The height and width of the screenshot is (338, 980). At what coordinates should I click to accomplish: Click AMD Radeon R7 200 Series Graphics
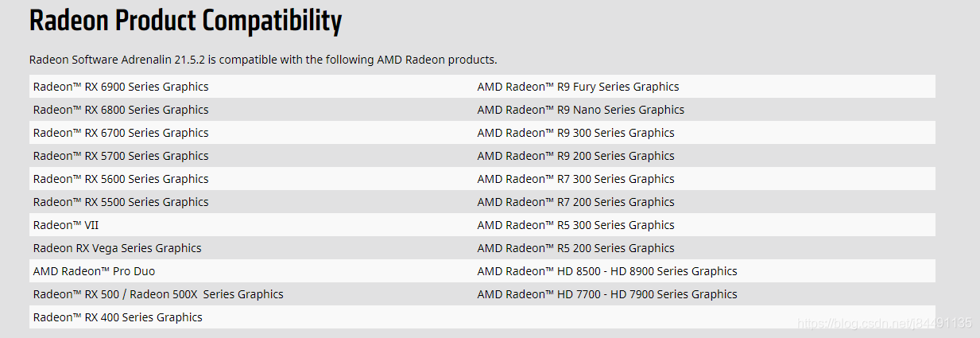tap(576, 202)
